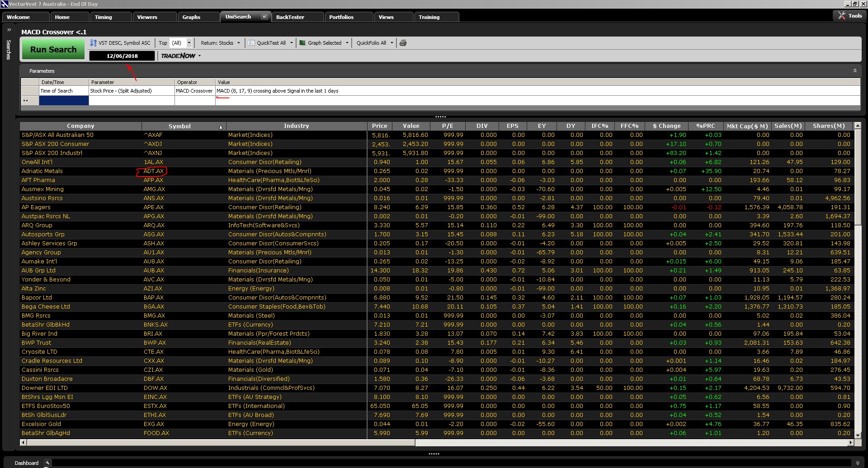Open the TradeNow dropdown menu

[x=181, y=56]
